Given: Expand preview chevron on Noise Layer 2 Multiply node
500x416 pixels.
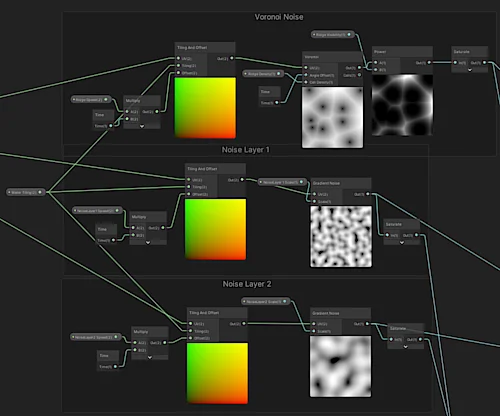Looking at the screenshot, I should (x=150, y=357).
